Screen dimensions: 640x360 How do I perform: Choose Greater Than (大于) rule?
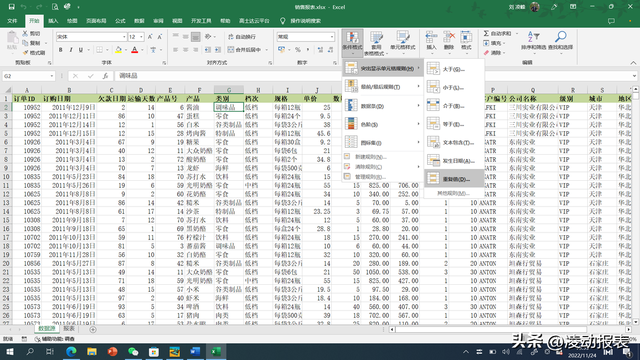pyautogui.click(x=454, y=69)
